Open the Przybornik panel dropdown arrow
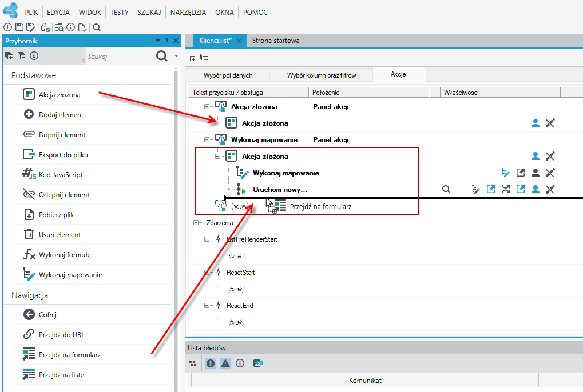 [x=158, y=41]
